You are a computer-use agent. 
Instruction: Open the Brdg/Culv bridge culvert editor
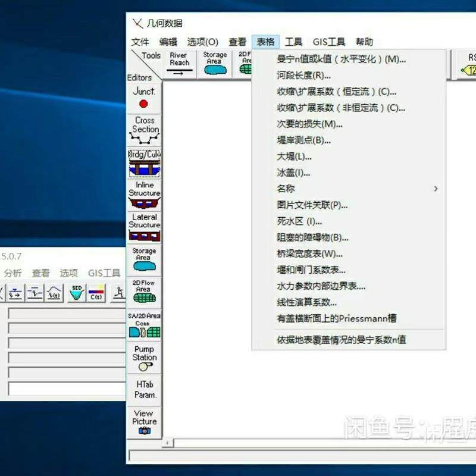coord(144,162)
